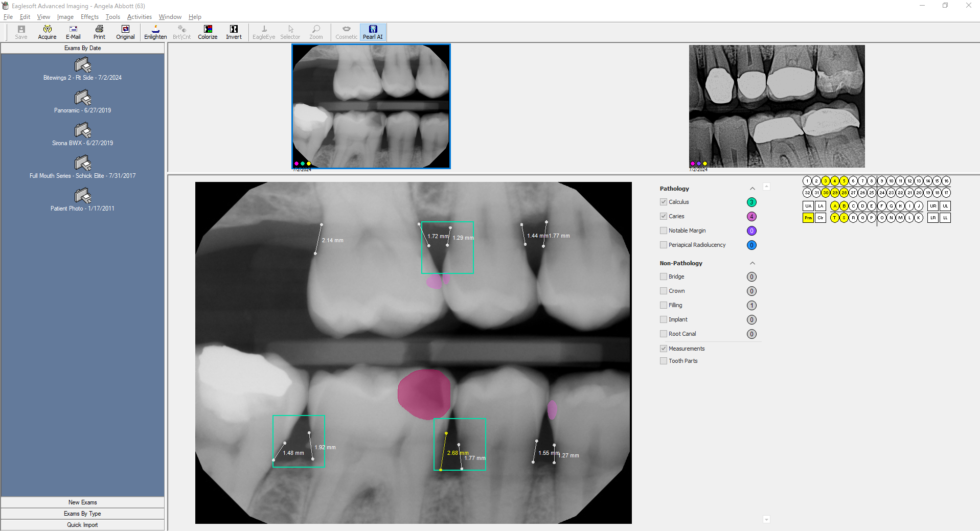The width and height of the screenshot is (980, 531).
Task: Click the Exams By Type button
Action: click(x=82, y=514)
